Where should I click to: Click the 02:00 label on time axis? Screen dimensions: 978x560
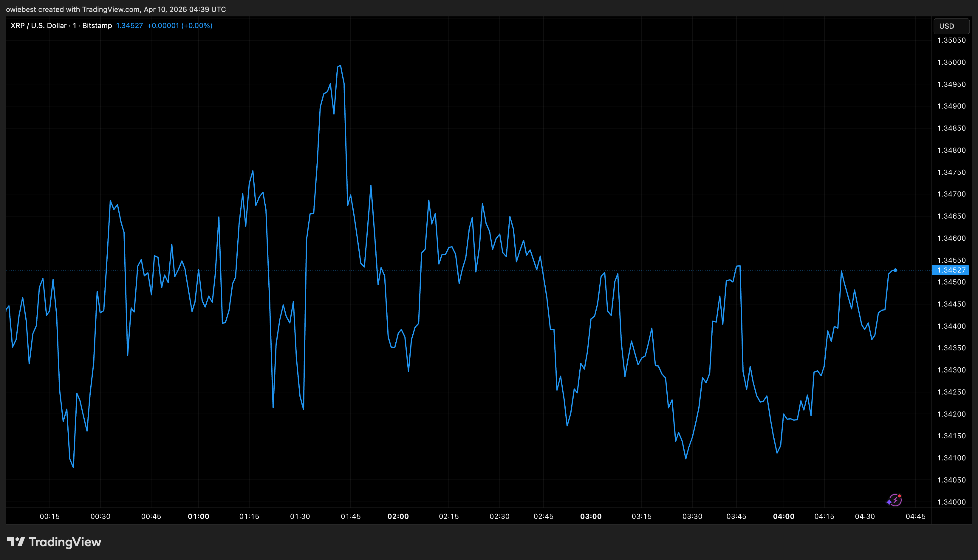click(x=398, y=516)
